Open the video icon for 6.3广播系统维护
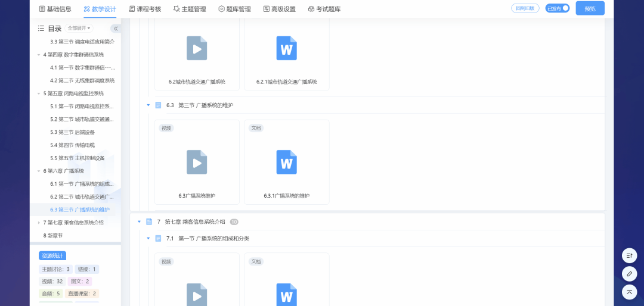The height and width of the screenshot is (306, 644). tap(197, 162)
